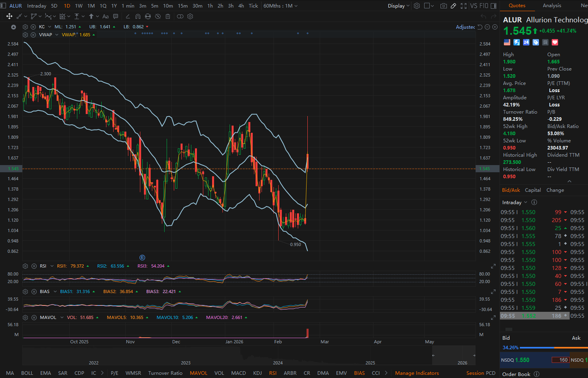Add a comment bubble annotation
Viewport: 588px width, 378px height.
(116, 16)
